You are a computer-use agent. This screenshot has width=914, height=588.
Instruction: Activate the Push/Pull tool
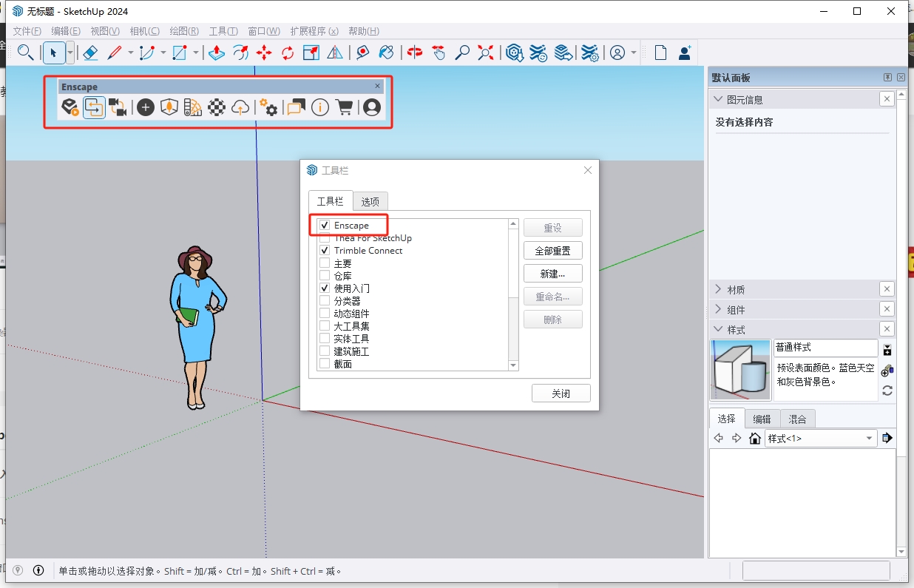(x=216, y=53)
